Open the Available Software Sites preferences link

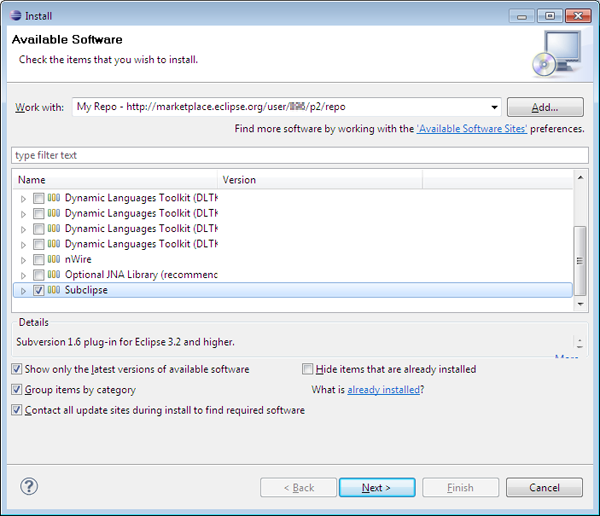(472, 129)
